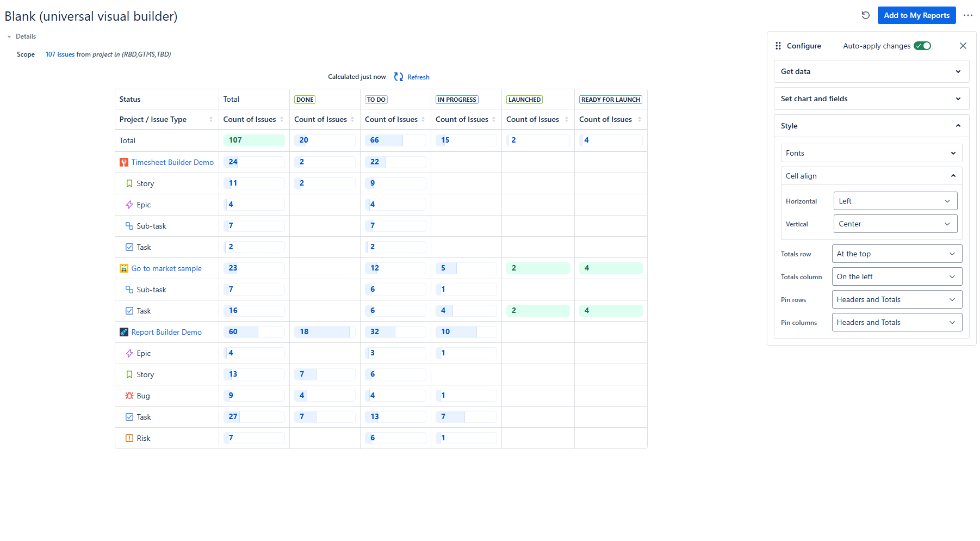Click the Timesheet Builder Demo project icon
This screenshot has width=980, height=541.
[x=124, y=162]
